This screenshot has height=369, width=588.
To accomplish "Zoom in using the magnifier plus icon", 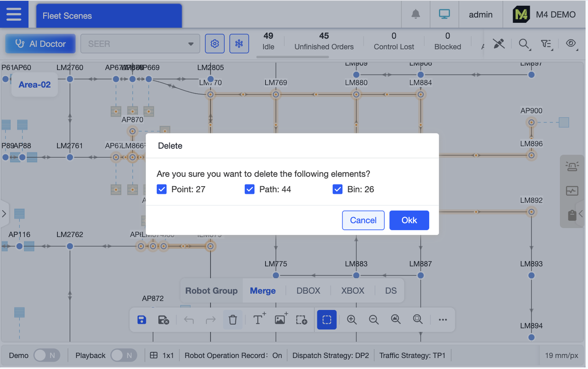I will [351, 319].
